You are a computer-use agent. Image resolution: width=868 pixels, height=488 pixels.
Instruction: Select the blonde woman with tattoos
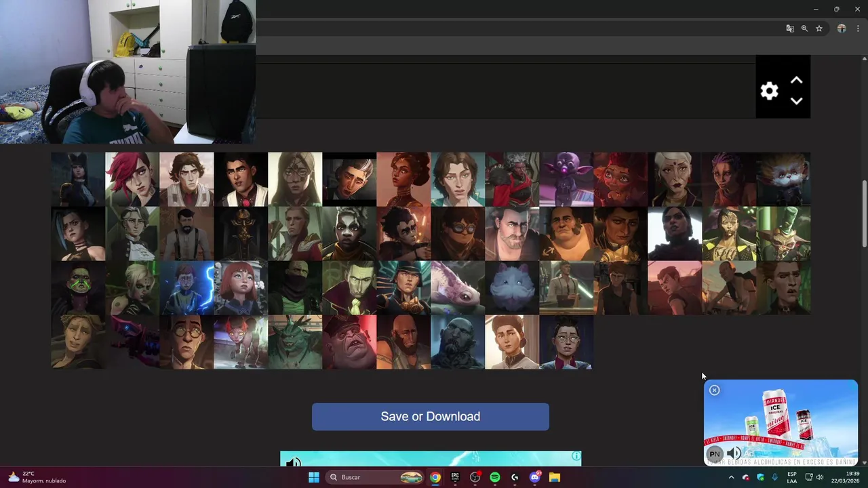pyautogui.click(x=132, y=287)
